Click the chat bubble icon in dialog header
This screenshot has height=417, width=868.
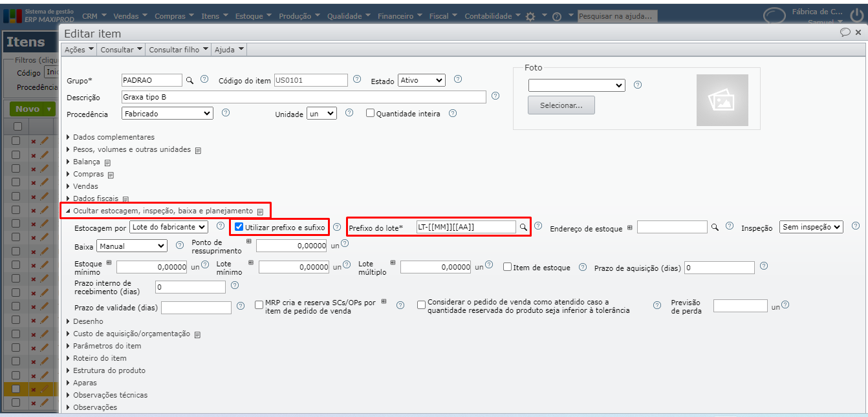(x=845, y=32)
